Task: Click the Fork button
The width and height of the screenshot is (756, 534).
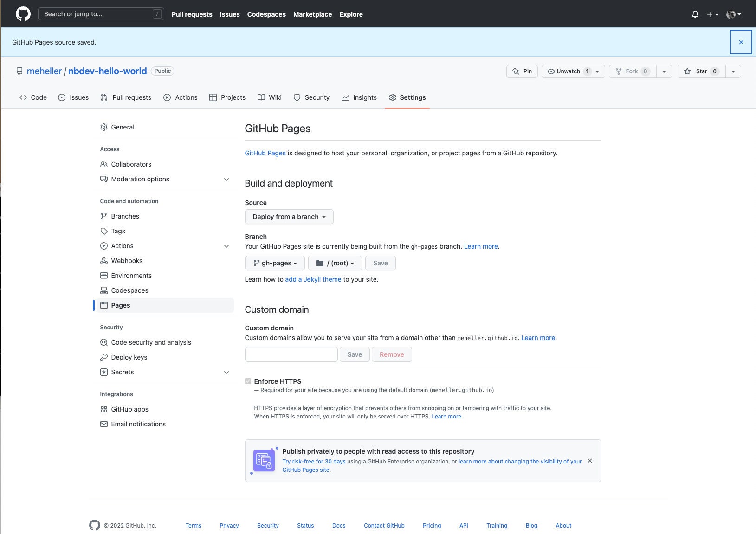Action: [x=633, y=71]
